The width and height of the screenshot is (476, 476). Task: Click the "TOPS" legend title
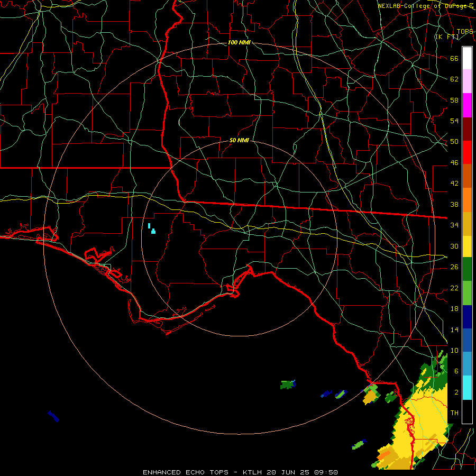coord(465,32)
